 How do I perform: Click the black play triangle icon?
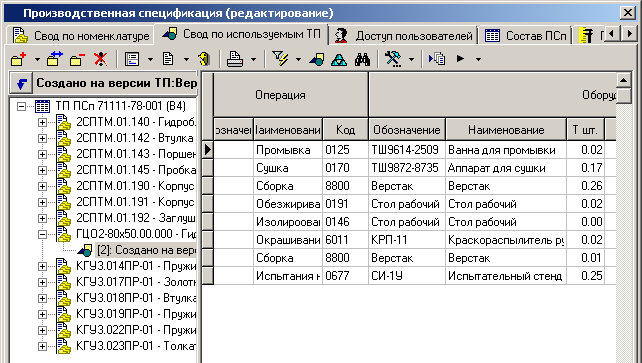[460, 59]
